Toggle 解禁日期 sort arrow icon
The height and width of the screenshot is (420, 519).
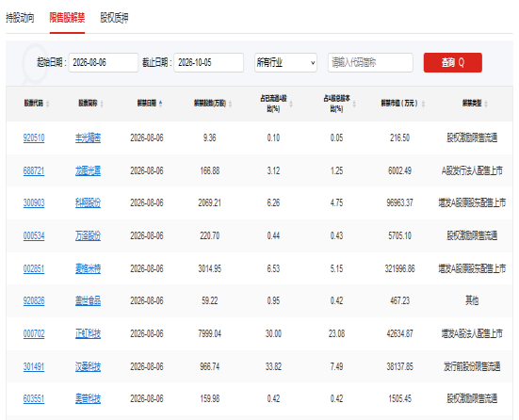[x=160, y=104]
